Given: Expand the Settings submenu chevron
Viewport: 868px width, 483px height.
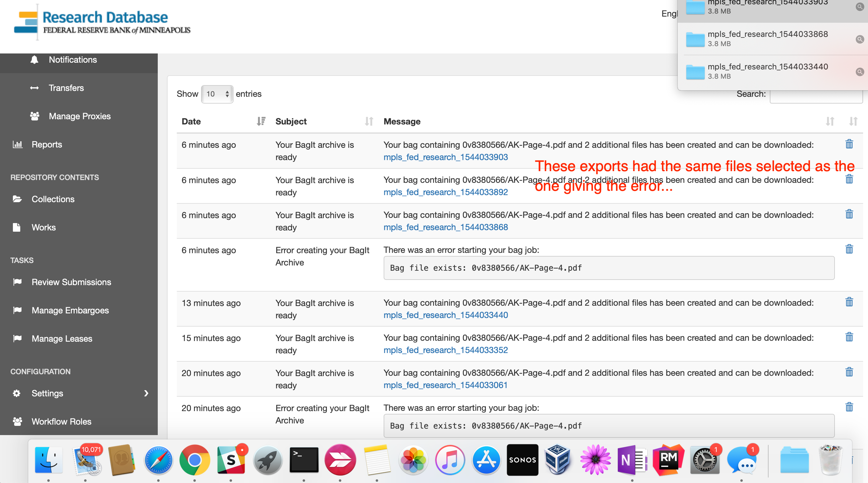Looking at the screenshot, I should click(146, 393).
